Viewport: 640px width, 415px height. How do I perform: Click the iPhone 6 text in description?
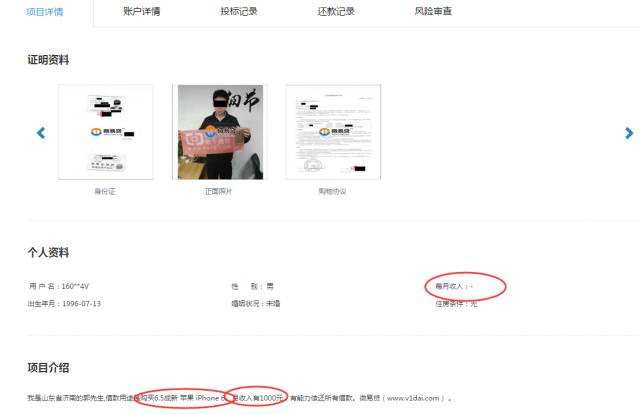[x=210, y=398]
